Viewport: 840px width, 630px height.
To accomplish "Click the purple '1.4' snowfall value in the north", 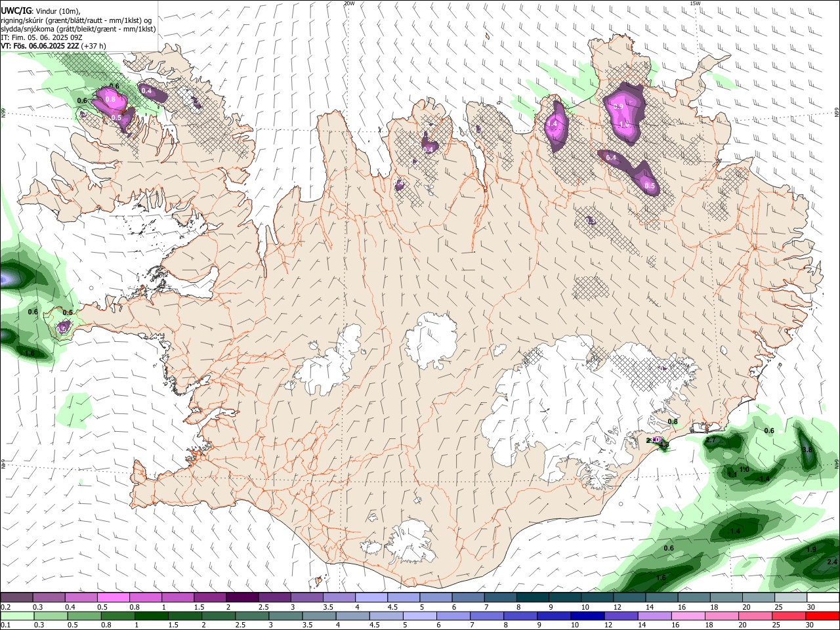I will point(552,123).
